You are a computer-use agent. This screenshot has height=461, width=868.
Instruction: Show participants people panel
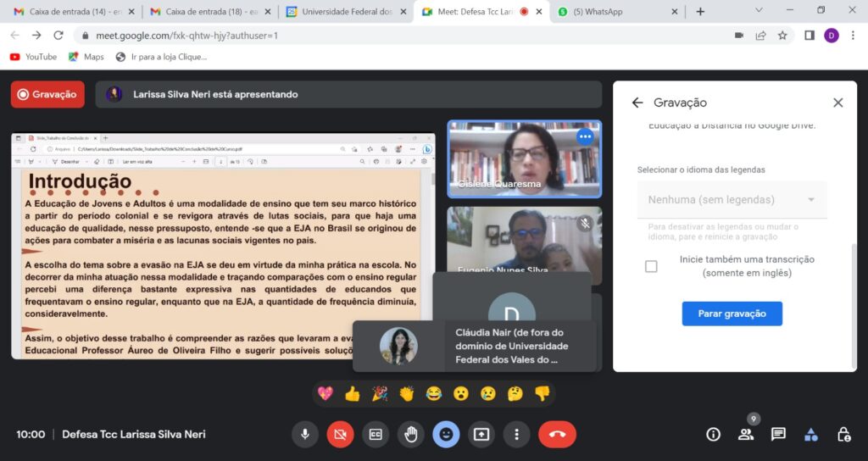click(746, 435)
